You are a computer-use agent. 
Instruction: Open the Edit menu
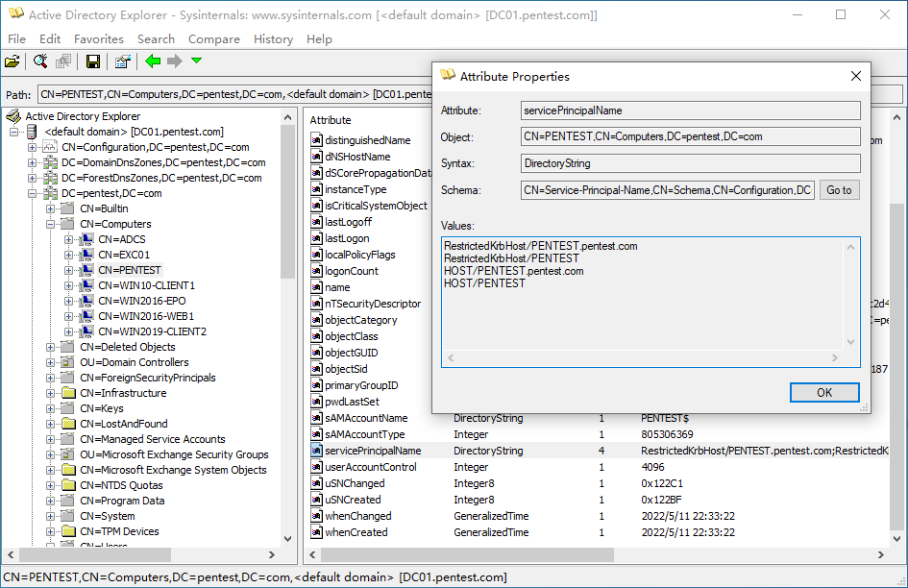(50, 38)
